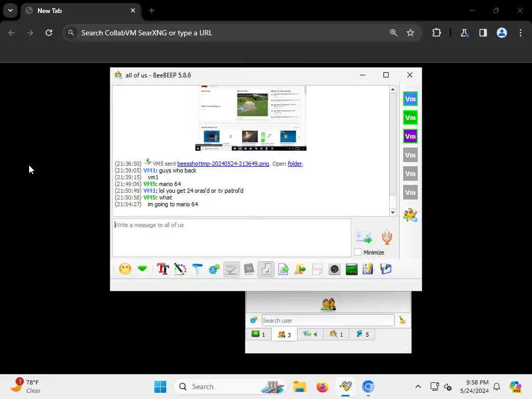Open the tab search dropdown arrow
Image resolution: width=532 pixels, height=399 pixels.
[x=10, y=10]
